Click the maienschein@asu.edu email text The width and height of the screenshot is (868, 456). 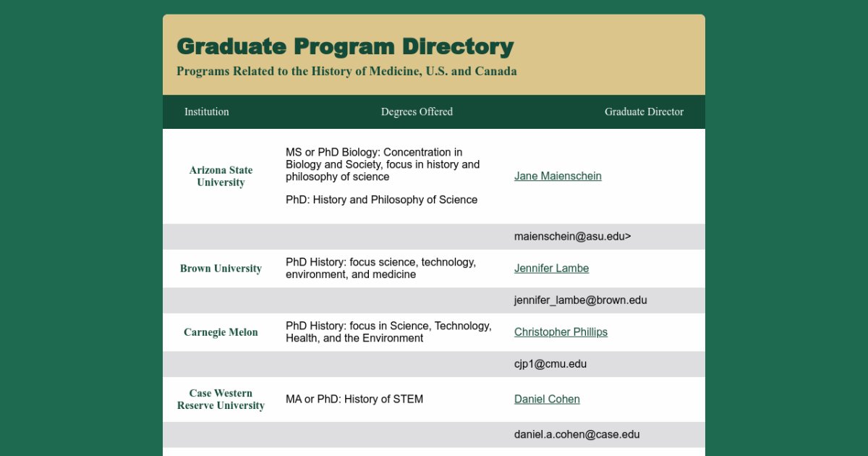pyautogui.click(x=572, y=237)
